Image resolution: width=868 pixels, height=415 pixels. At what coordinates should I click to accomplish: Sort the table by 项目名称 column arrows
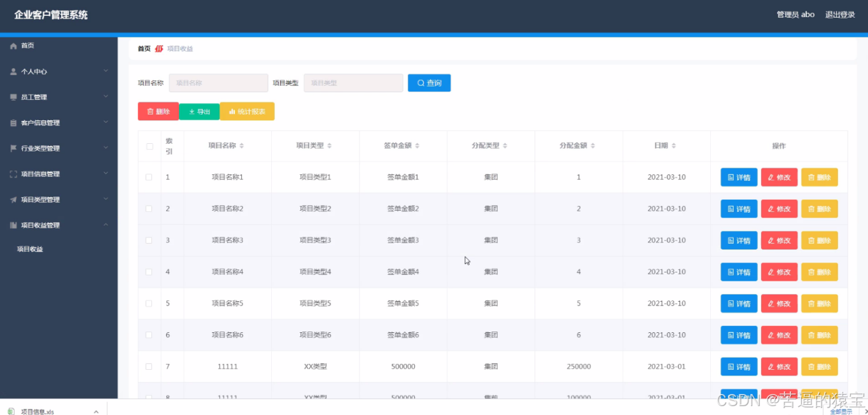tap(242, 146)
